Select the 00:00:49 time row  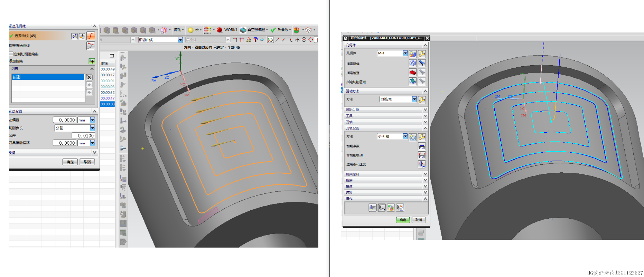point(108,69)
